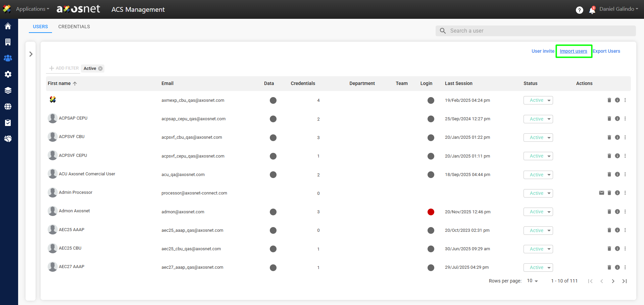The height and width of the screenshot is (305, 644).
Task: Select the USERS tab
Action: point(40,27)
